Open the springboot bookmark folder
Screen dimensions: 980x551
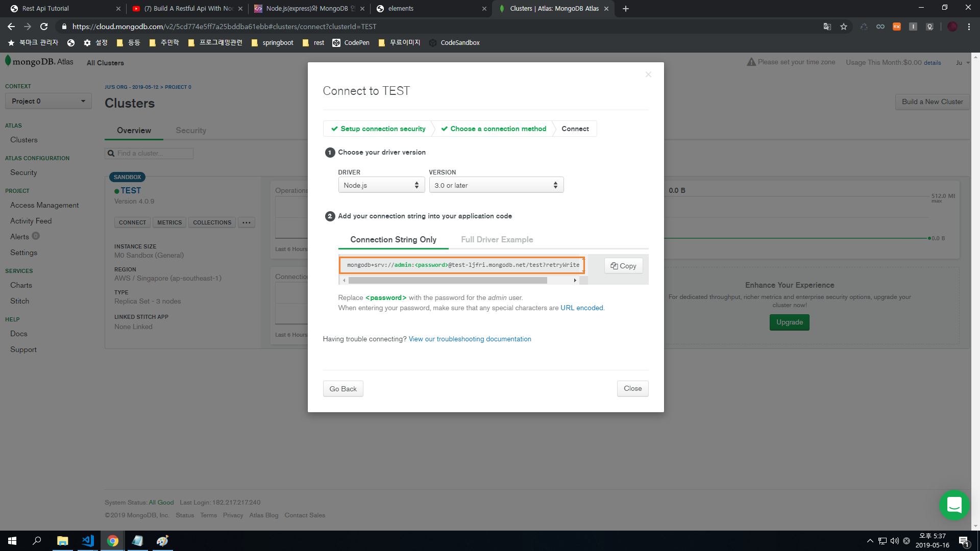pos(273,43)
